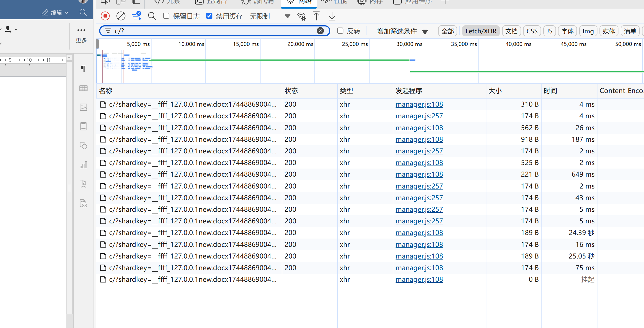Select the Fetch/XHR filter tab

(x=481, y=31)
